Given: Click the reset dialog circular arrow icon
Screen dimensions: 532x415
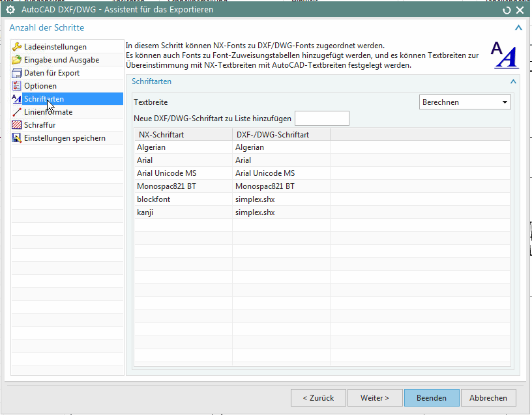Looking at the screenshot, I should coord(507,10).
